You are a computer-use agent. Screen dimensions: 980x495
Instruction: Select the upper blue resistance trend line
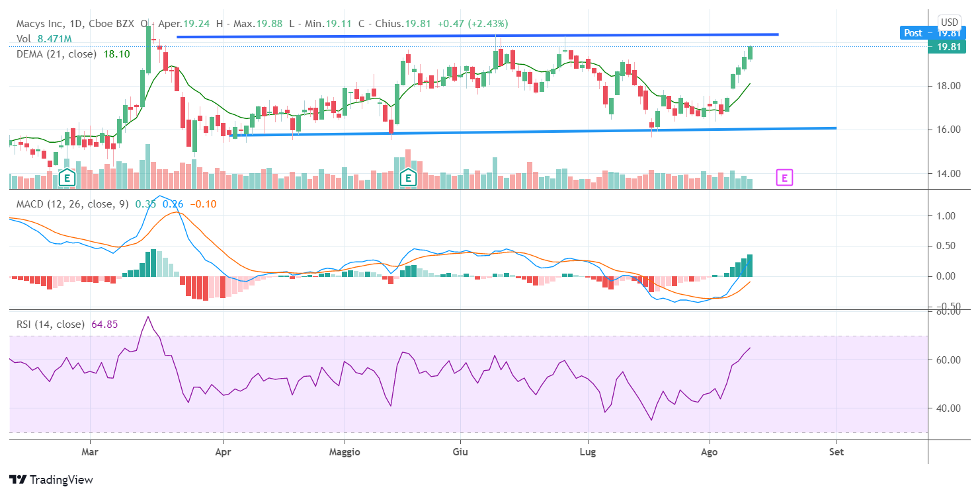click(x=477, y=36)
